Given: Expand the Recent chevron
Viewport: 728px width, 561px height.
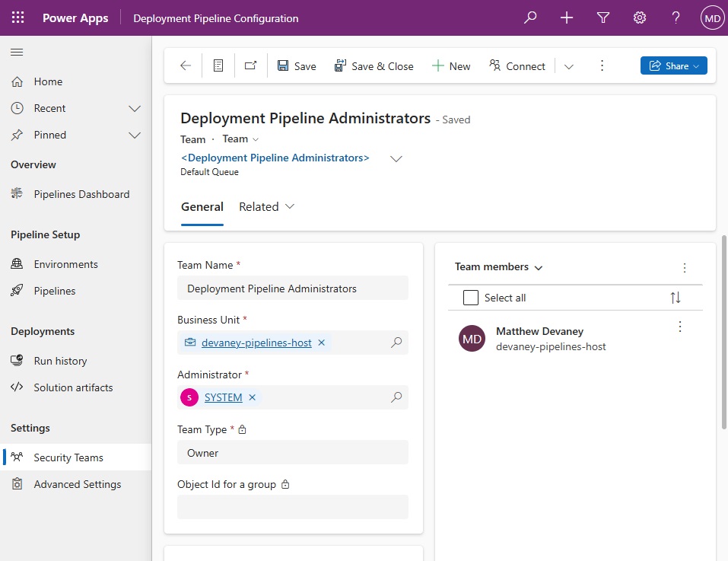Looking at the screenshot, I should pyautogui.click(x=135, y=108).
